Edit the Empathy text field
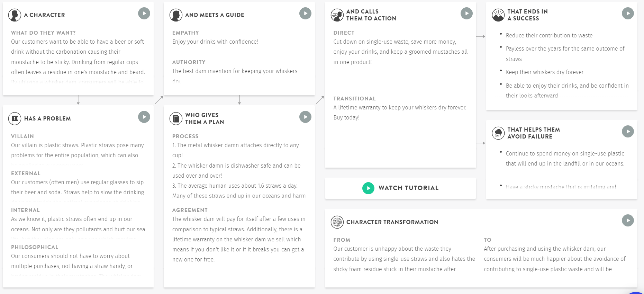Image resolution: width=644 pixels, height=294 pixels. click(215, 42)
